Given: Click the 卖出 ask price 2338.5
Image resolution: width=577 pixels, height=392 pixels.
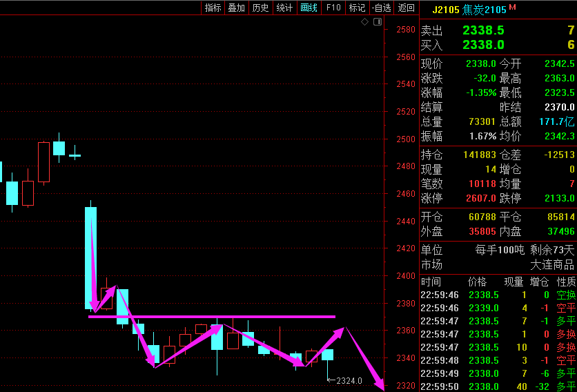Looking at the screenshot, I should click(483, 30).
